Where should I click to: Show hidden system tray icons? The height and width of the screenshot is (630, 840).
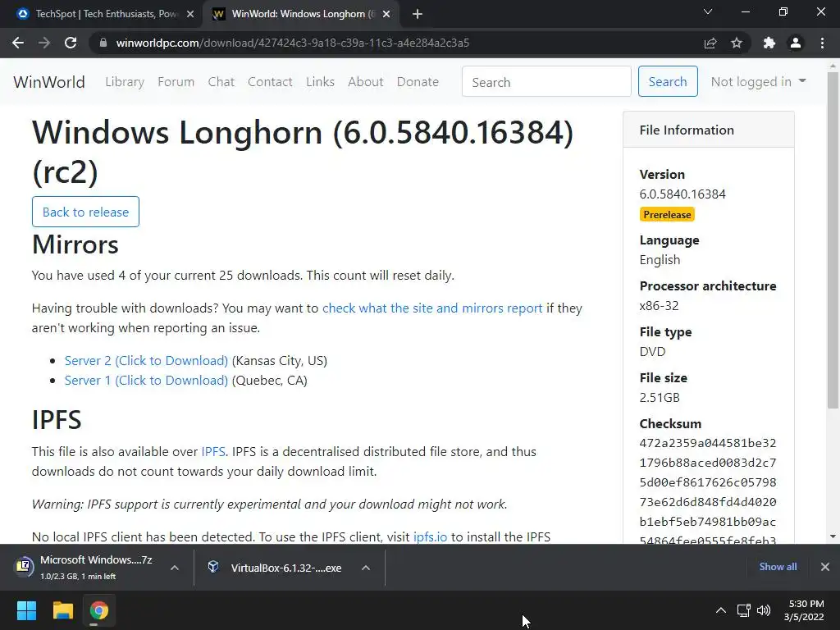point(721,610)
